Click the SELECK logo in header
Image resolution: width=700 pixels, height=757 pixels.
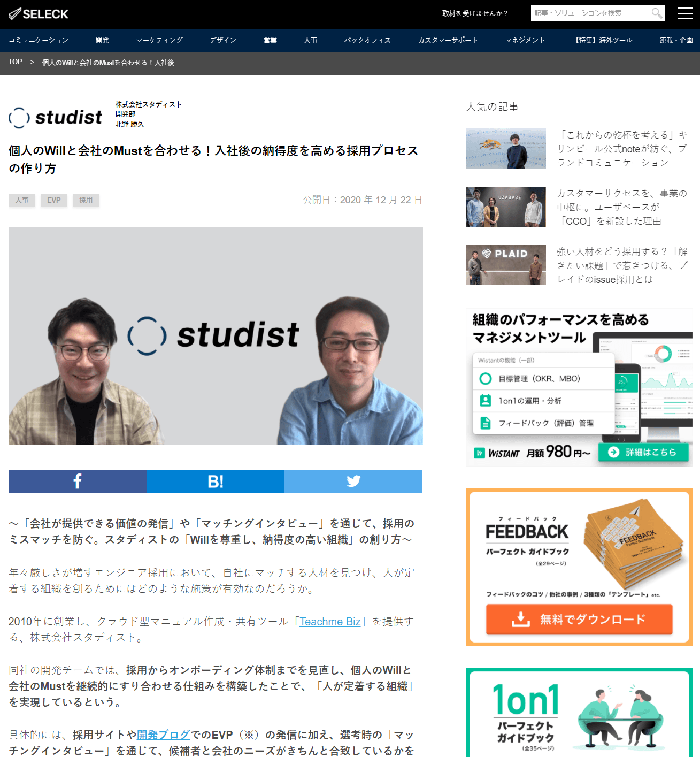point(39,14)
